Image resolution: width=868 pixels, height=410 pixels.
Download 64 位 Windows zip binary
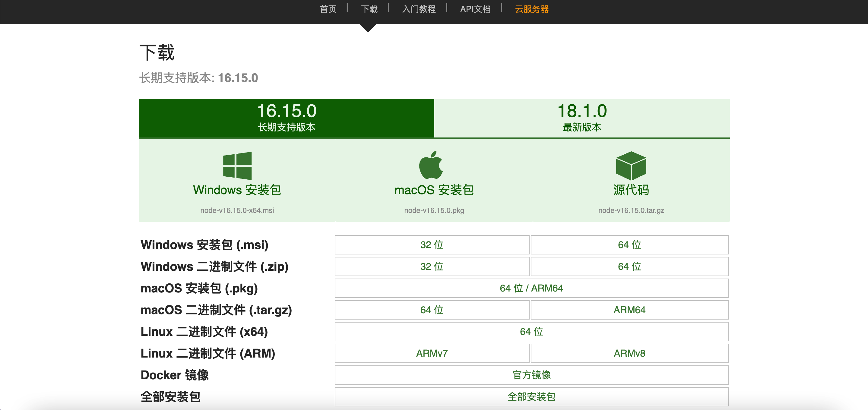point(629,266)
